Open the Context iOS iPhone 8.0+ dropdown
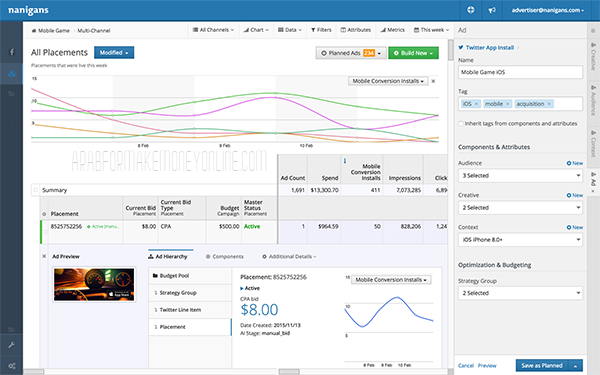This screenshot has width=600, height=375. point(520,240)
